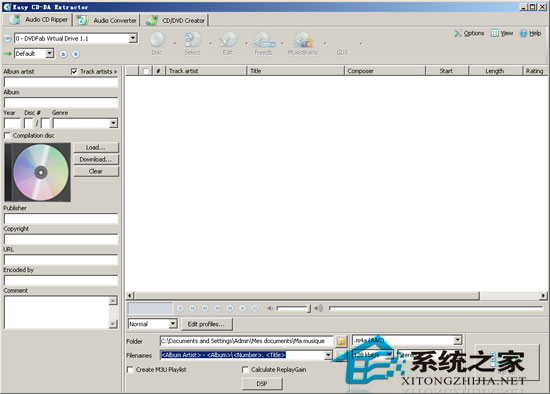Open the Filenames pattern dropdown
This screenshot has height=394, width=550.
point(328,355)
